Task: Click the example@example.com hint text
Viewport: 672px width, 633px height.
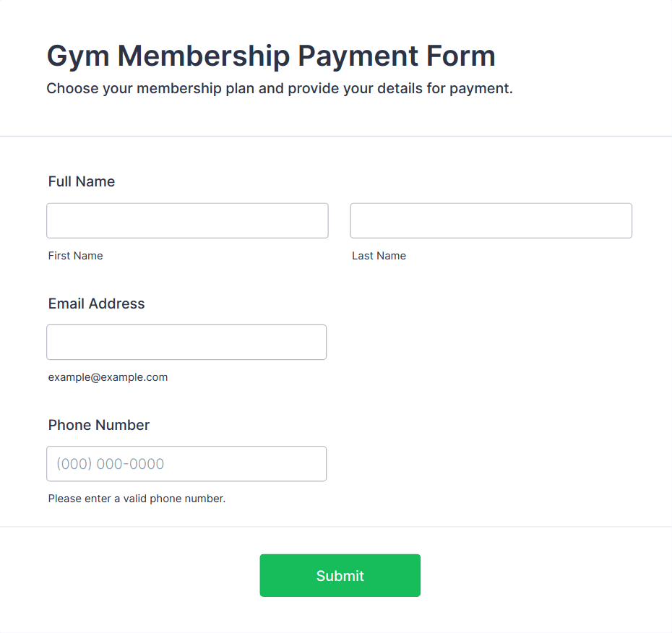Action: click(x=108, y=377)
